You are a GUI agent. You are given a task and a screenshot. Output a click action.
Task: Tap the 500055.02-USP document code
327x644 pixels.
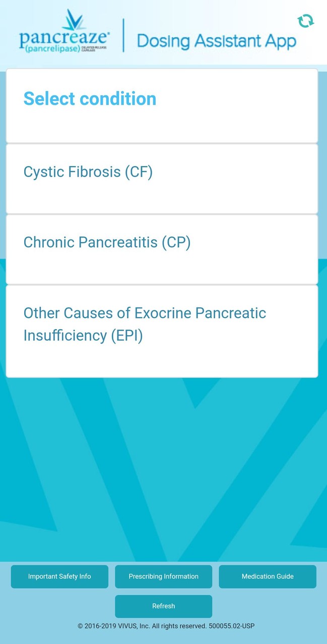(231, 626)
